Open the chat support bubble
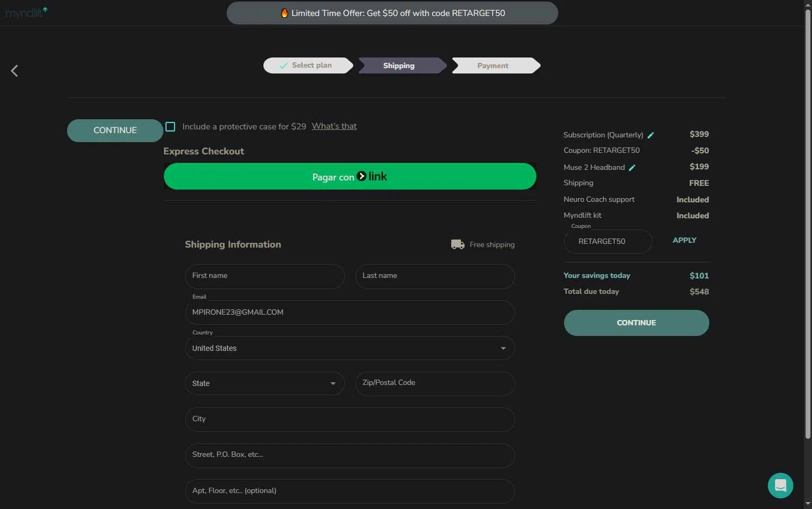The width and height of the screenshot is (812, 509). tap(780, 486)
